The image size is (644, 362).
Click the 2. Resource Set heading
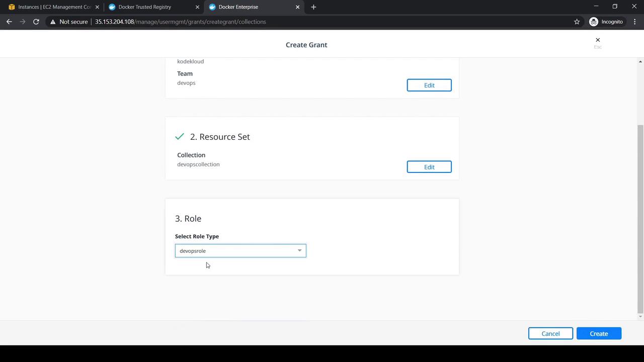(x=220, y=137)
